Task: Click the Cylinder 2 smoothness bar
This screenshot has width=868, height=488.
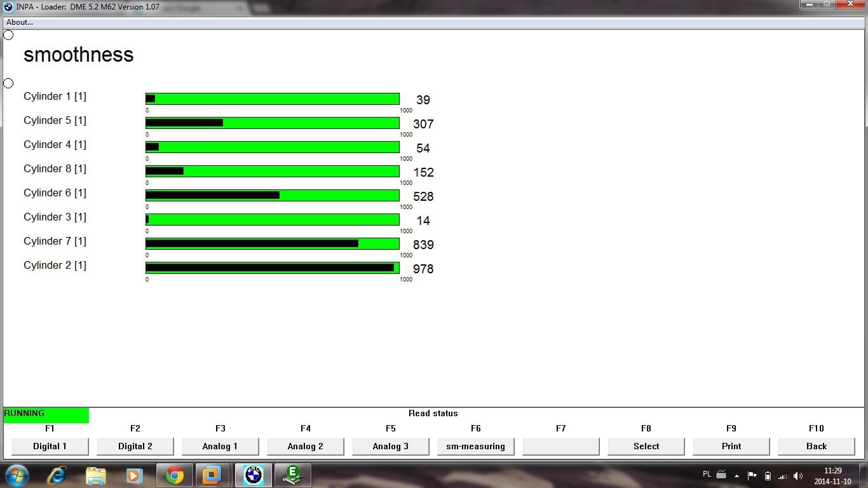Action: click(x=272, y=268)
